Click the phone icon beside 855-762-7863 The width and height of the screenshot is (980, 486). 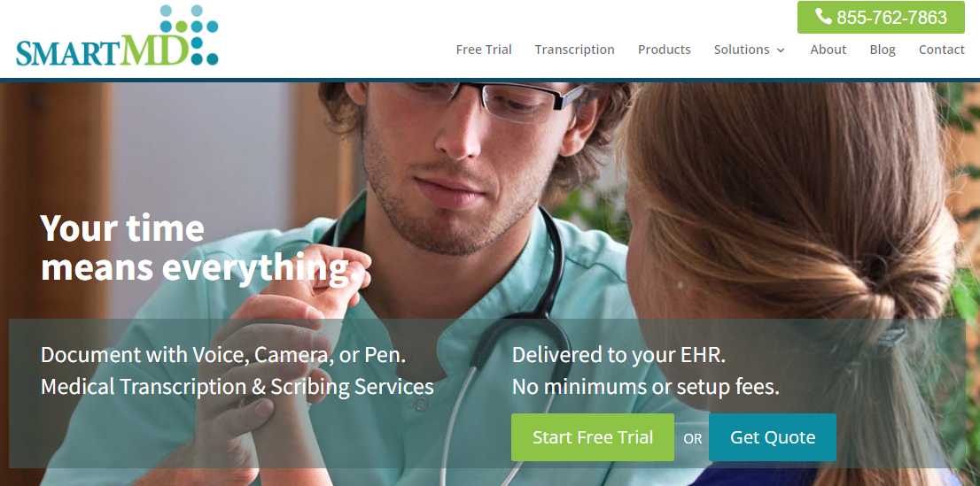(823, 17)
